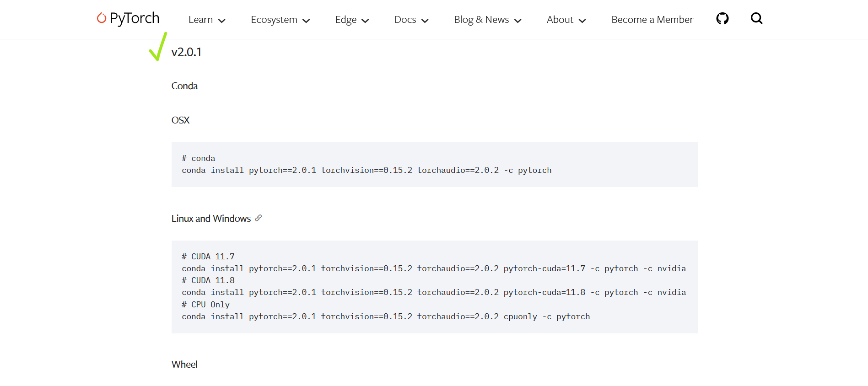Click the anchor link icon beside Linux and Windows

(x=259, y=218)
